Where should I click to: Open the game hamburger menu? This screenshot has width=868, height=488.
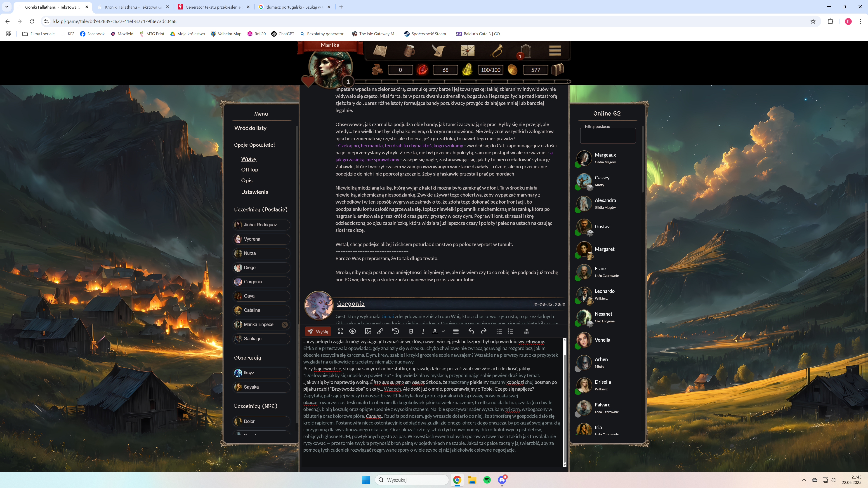[555, 51]
